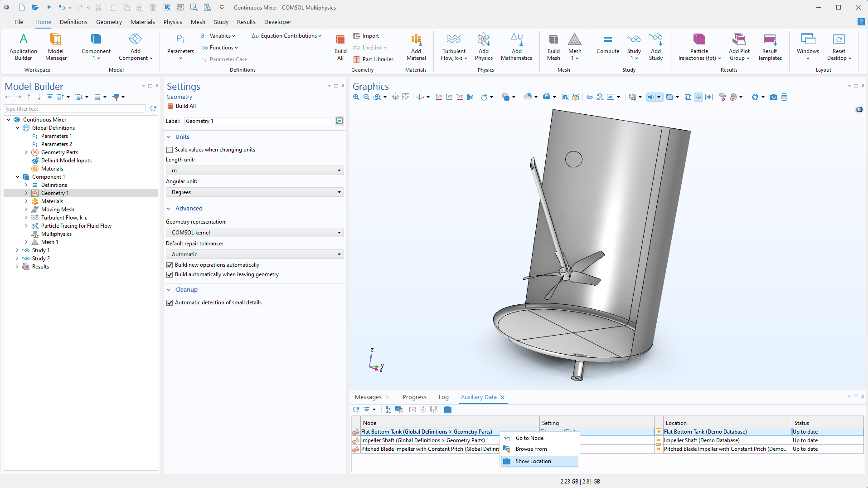Click the Help question mark icon
Screen dimensions: 868x488
(x=861, y=22)
